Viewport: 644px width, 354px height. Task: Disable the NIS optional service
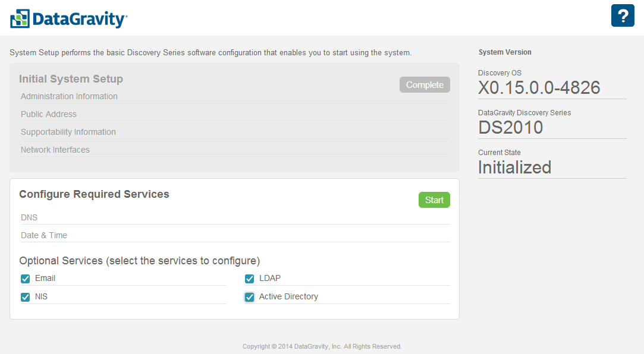pyautogui.click(x=25, y=296)
